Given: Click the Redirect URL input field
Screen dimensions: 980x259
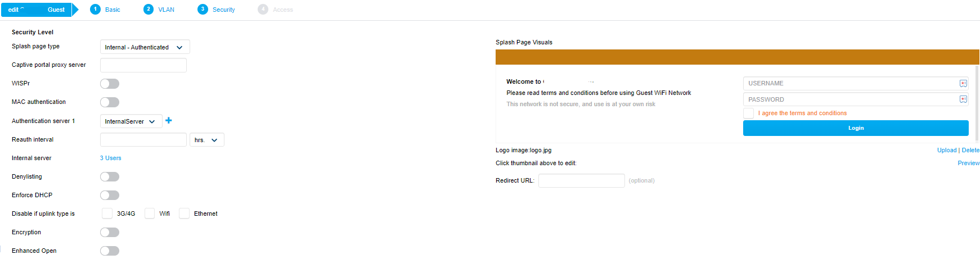Looking at the screenshot, I should (x=581, y=180).
